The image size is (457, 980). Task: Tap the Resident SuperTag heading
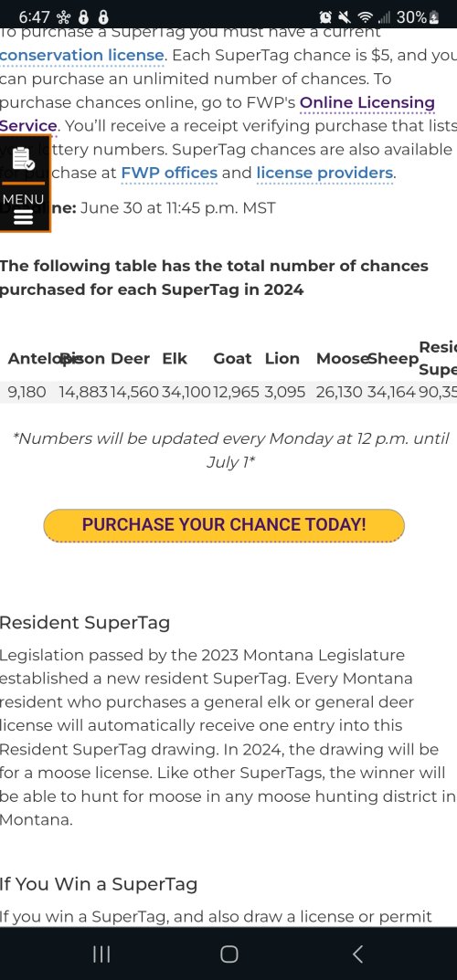point(84,623)
